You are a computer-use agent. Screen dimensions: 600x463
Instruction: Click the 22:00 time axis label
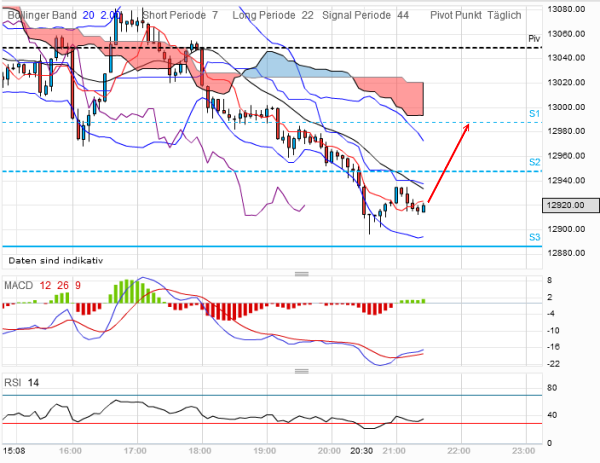[x=459, y=451]
